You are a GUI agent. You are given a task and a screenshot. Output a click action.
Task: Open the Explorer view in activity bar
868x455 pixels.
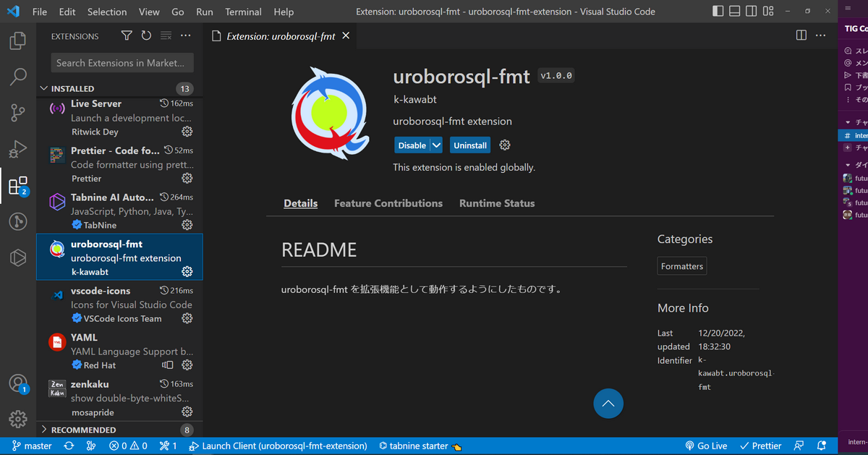[18, 41]
